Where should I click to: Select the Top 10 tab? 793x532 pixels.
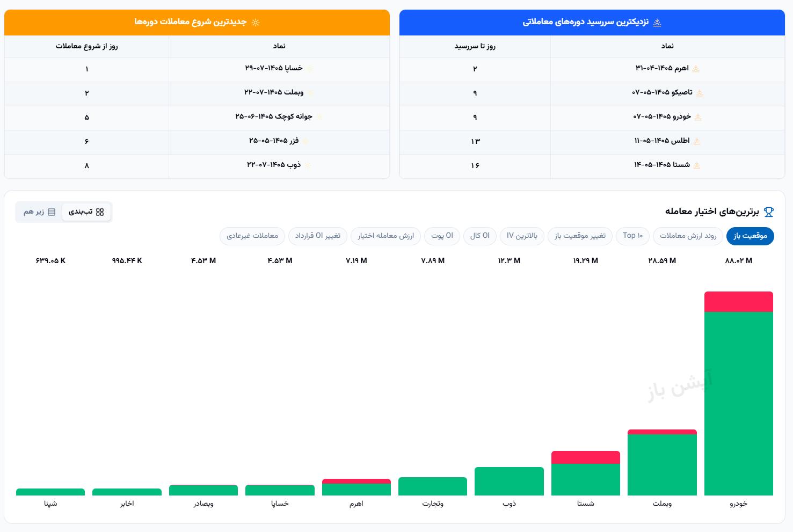click(633, 236)
